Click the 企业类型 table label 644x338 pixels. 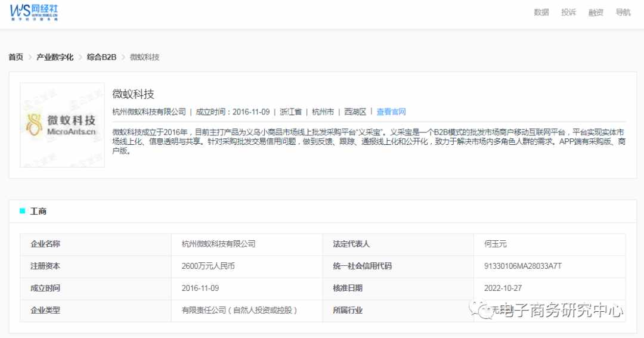click(x=45, y=311)
